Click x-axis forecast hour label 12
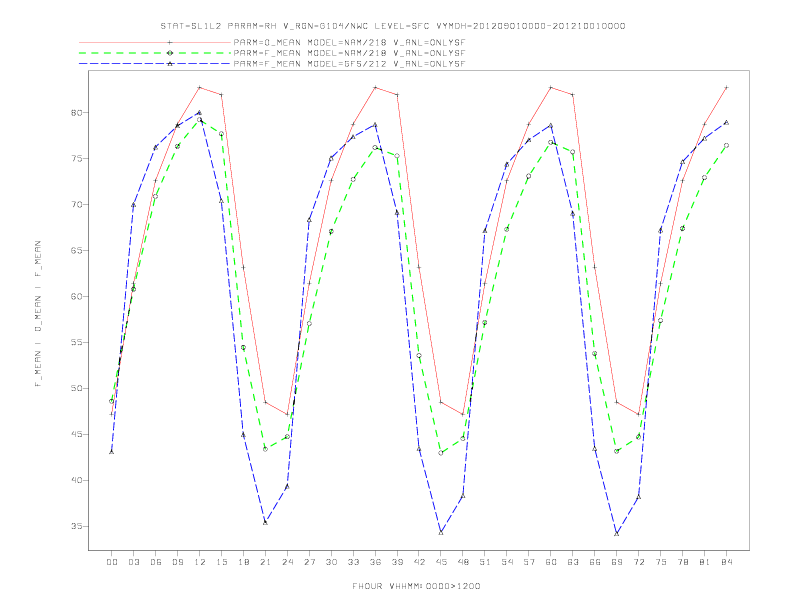Viewport: 792px width, 612px height. click(200, 562)
